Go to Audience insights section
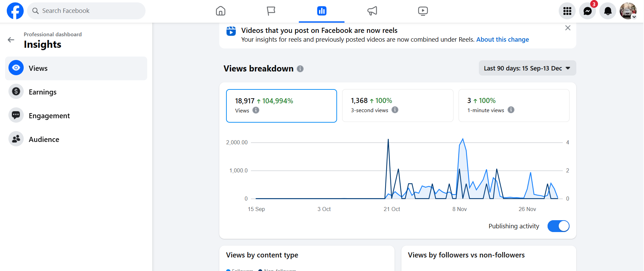Screen dimensions: 644x271 (44, 140)
